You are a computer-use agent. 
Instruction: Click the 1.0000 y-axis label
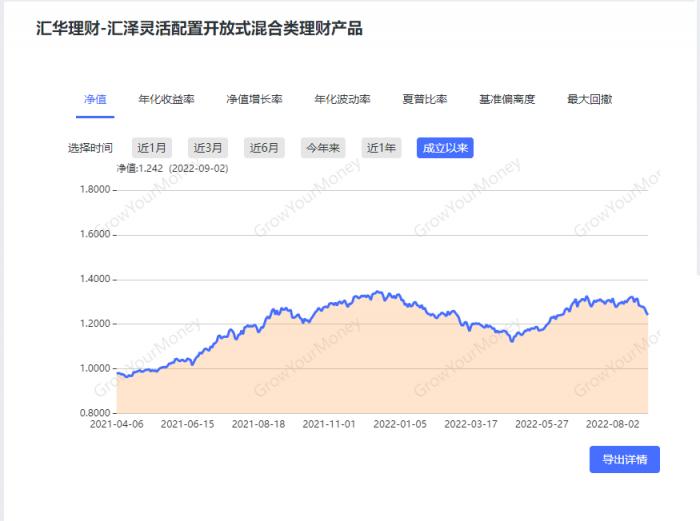[x=95, y=368]
